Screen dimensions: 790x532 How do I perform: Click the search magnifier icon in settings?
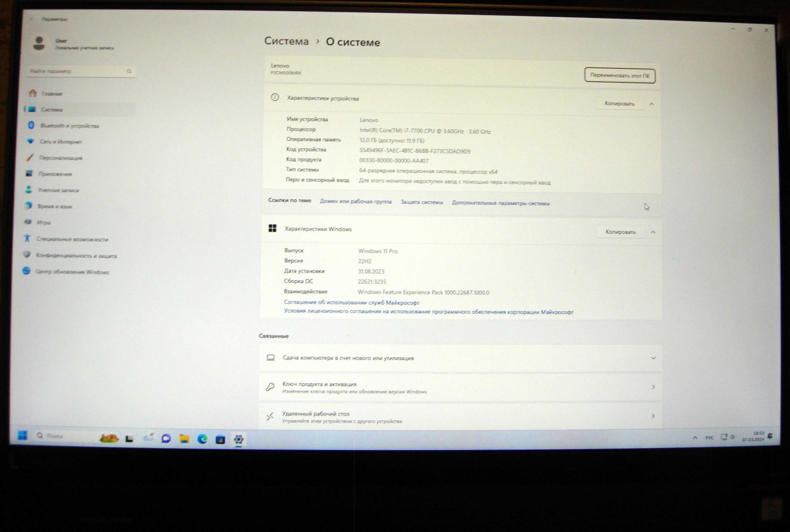(x=129, y=71)
